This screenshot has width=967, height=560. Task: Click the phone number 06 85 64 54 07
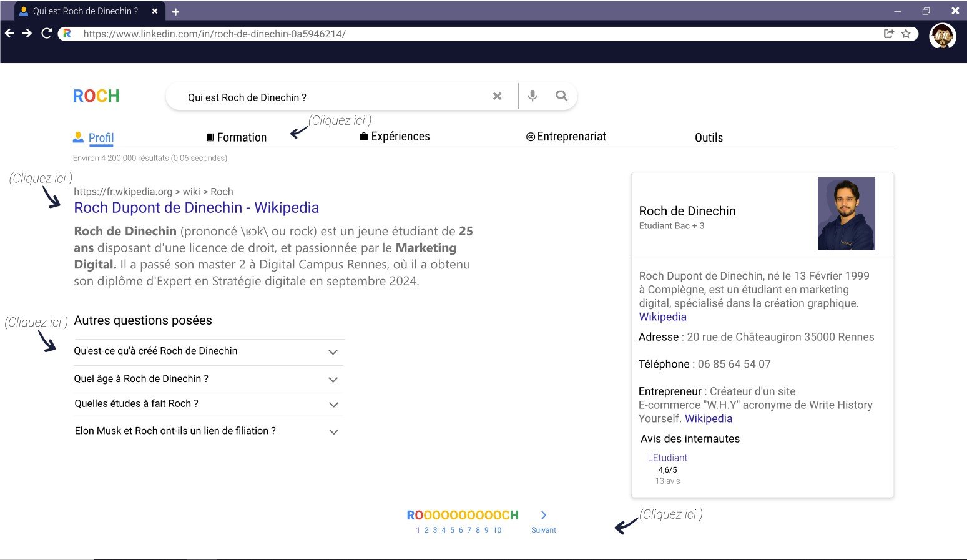(x=734, y=364)
